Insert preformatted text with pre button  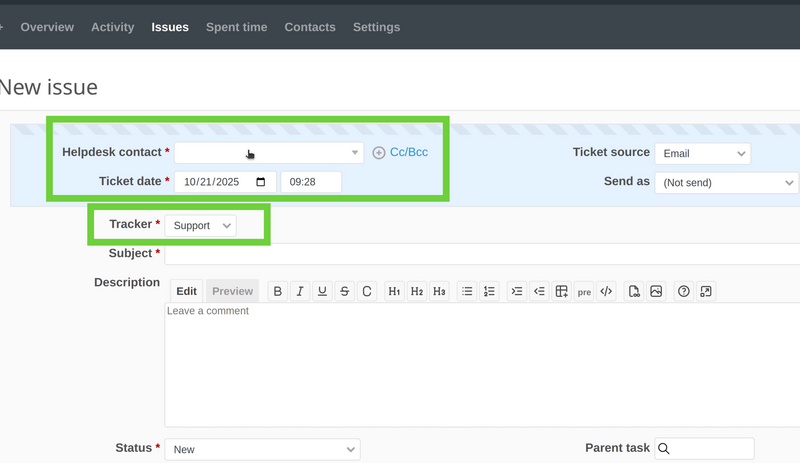pyautogui.click(x=584, y=291)
